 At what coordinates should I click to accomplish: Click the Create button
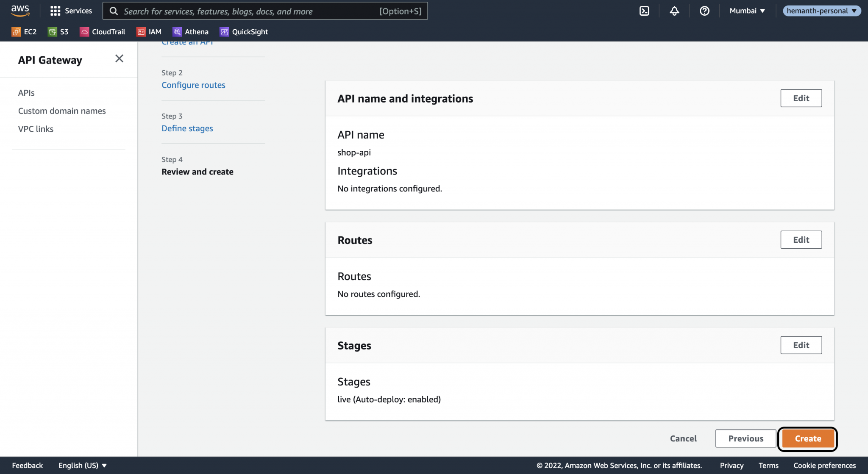[807, 438]
